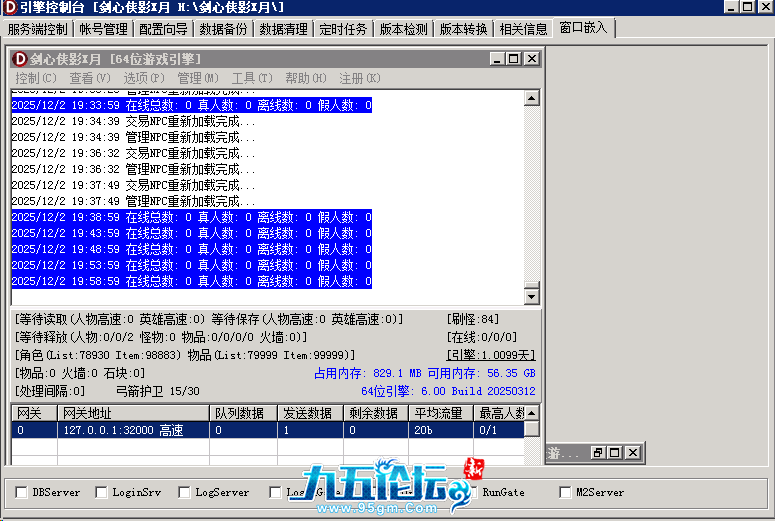This screenshot has height=521, width=775.
Task: Select the 19:34:39 交易NPC重新加载完成 log line
Action: coord(133,122)
